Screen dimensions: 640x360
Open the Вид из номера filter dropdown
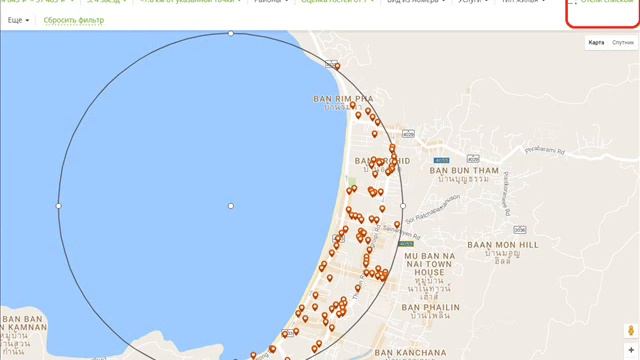(416, 2)
